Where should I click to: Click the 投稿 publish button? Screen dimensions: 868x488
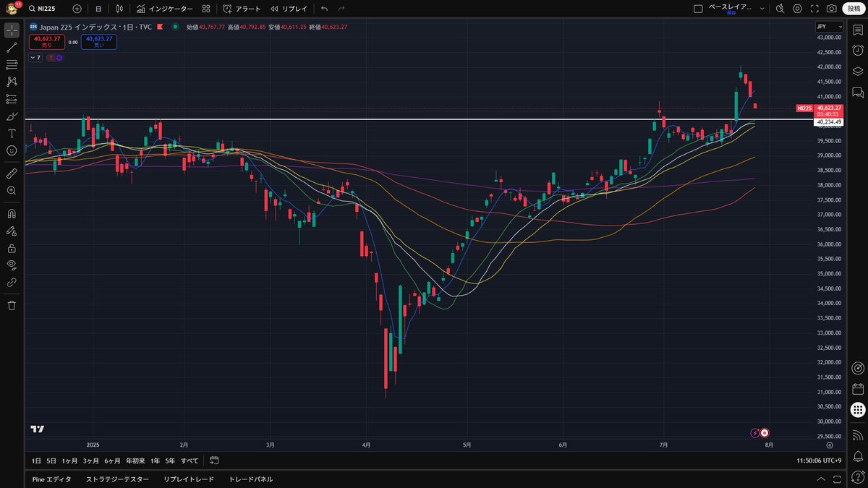click(x=854, y=9)
